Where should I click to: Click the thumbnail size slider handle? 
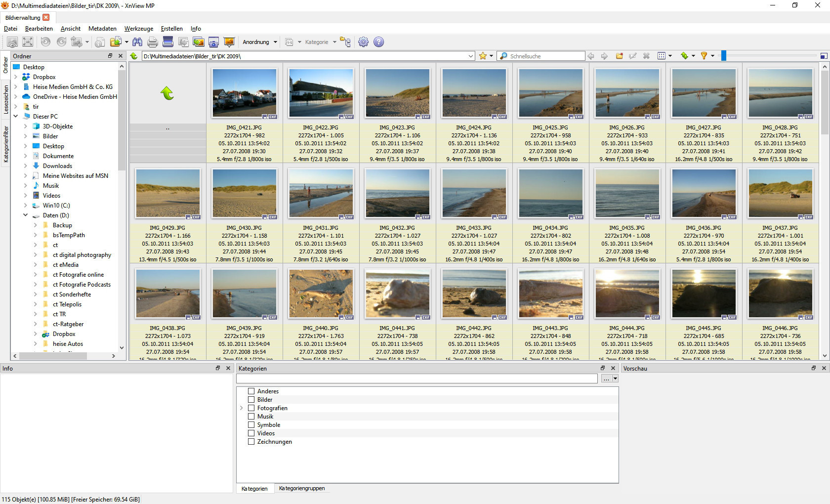(x=723, y=56)
